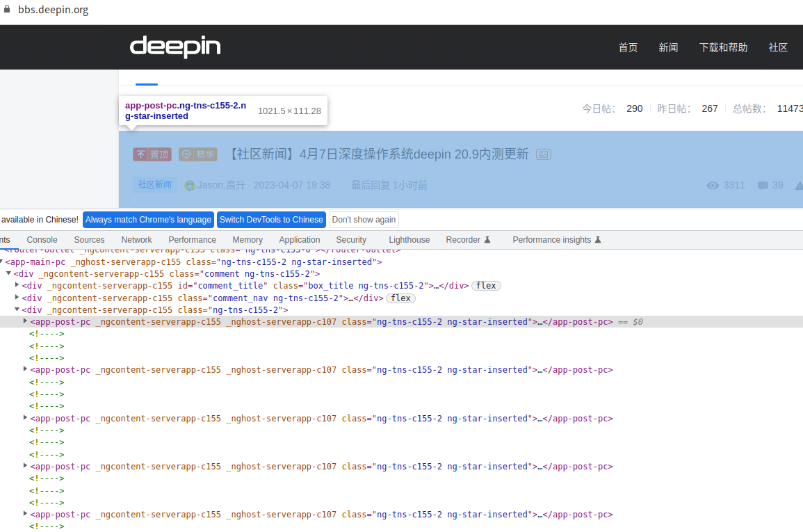Switch to the Network tab in DevTools
The height and width of the screenshot is (532, 803).
click(136, 240)
